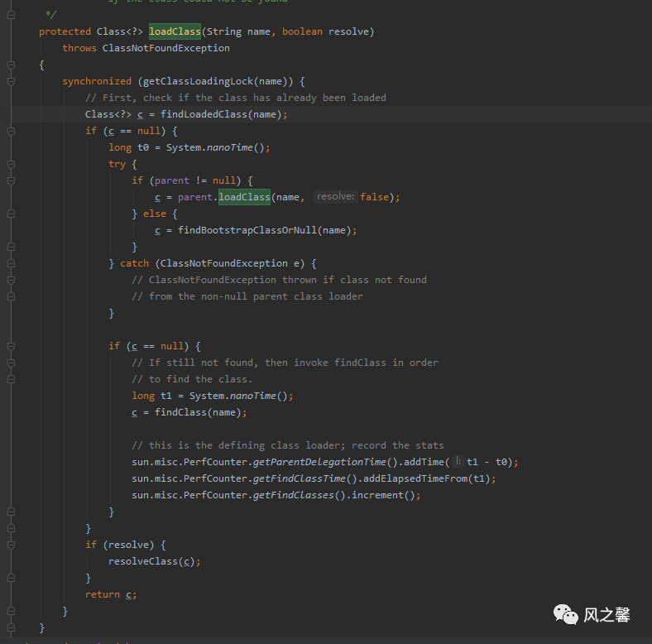
Task: Collapse the 'if (c == null)' outer block
Action: 12,132
